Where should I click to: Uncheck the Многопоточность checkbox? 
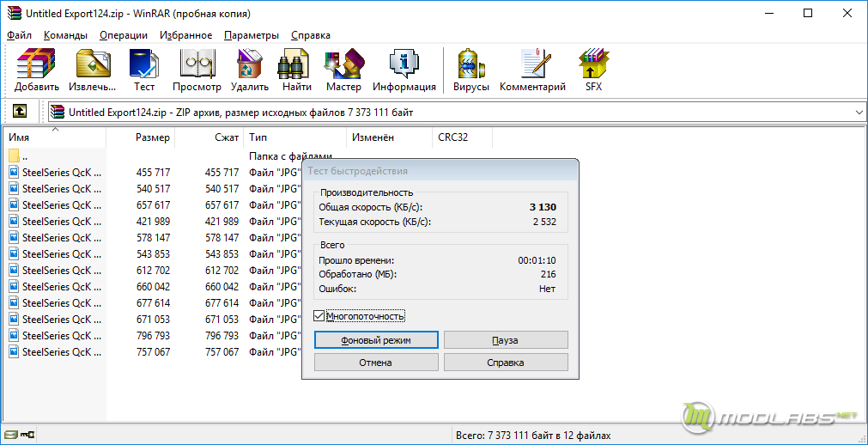pos(319,316)
